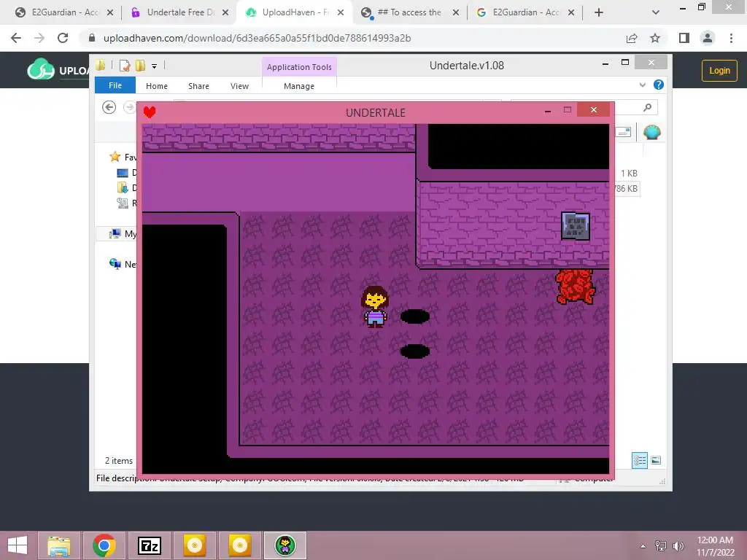Switch to the Share ribbon tab
747x560 pixels.
pos(198,86)
